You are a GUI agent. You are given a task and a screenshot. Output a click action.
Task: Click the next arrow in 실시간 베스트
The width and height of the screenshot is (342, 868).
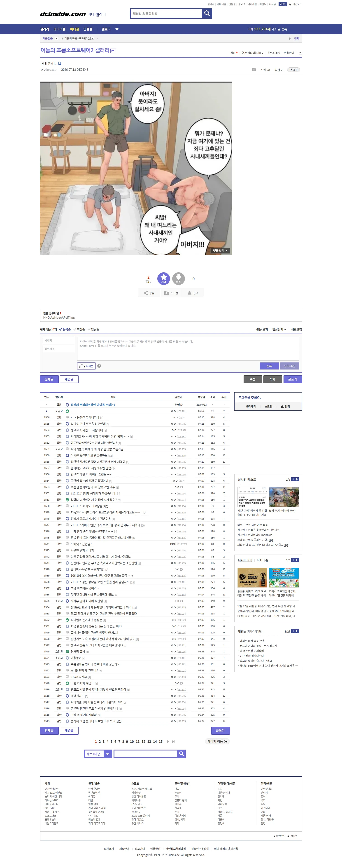point(297,479)
